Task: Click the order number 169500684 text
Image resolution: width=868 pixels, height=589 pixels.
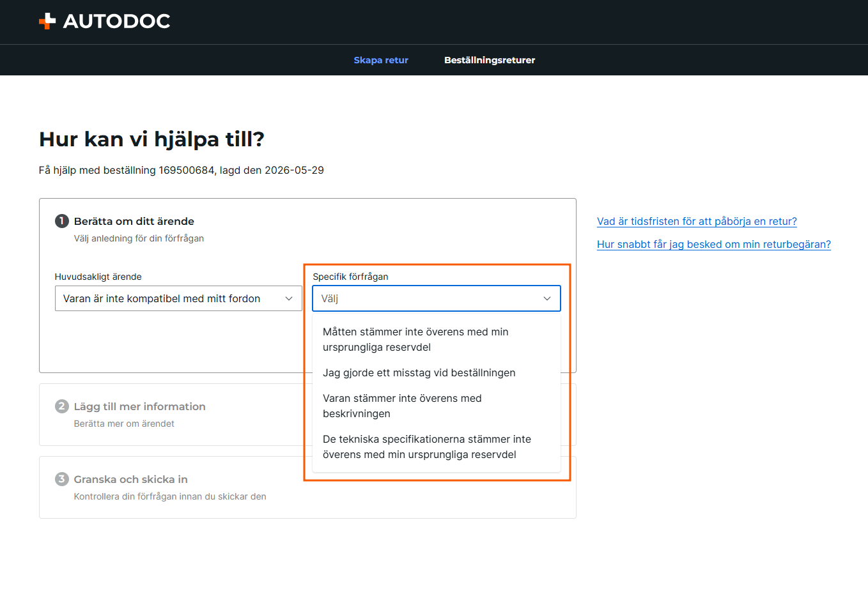Action: (187, 170)
